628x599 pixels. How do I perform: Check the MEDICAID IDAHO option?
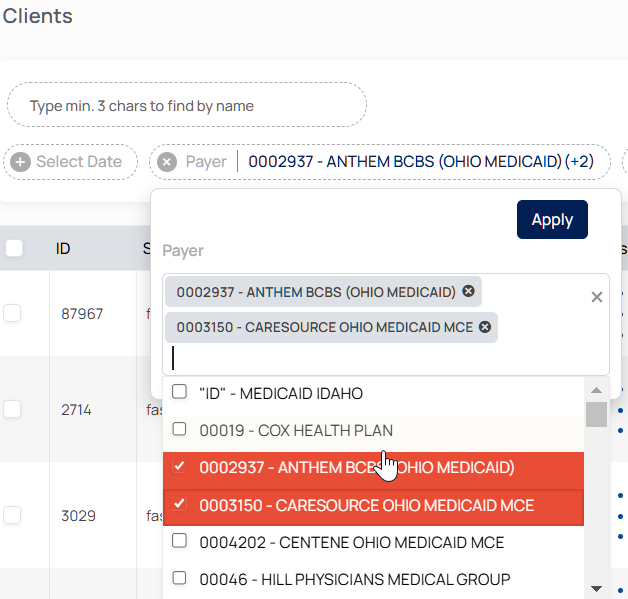(x=180, y=392)
